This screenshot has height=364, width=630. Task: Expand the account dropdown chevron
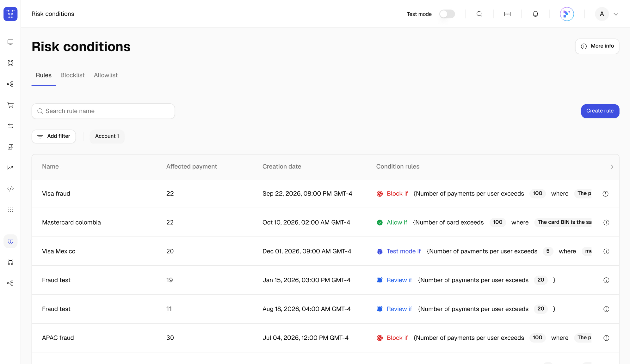click(616, 14)
